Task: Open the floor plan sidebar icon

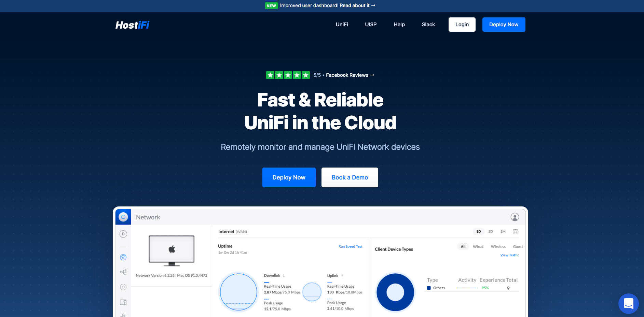Action: pyautogui.click(x=123, y=302)
